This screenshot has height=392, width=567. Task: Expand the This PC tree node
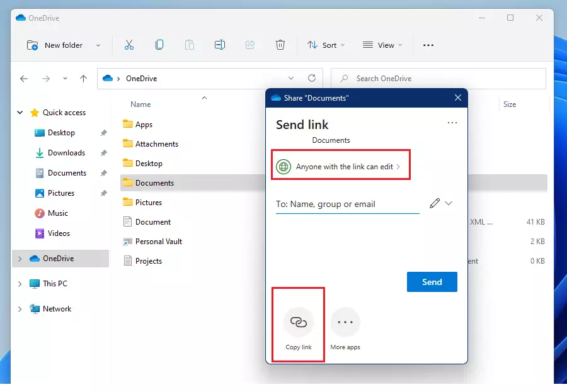tap(20, 284)
